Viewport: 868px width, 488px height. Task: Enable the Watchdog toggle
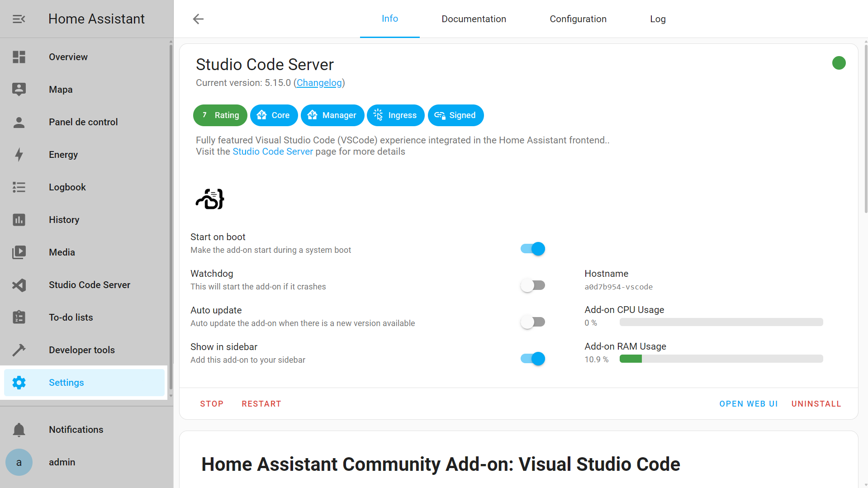532,285
